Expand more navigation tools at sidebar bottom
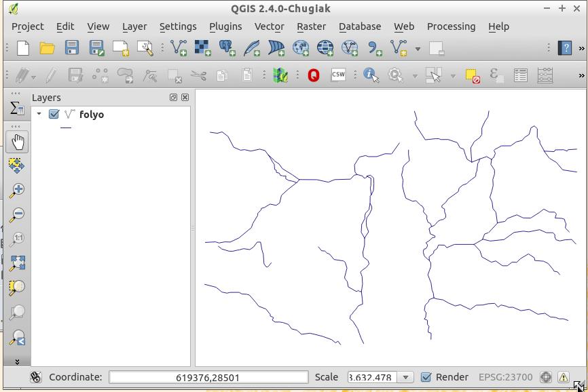This screenshot has width=588, height=392. pyautogui.click(x=17, y=361)
